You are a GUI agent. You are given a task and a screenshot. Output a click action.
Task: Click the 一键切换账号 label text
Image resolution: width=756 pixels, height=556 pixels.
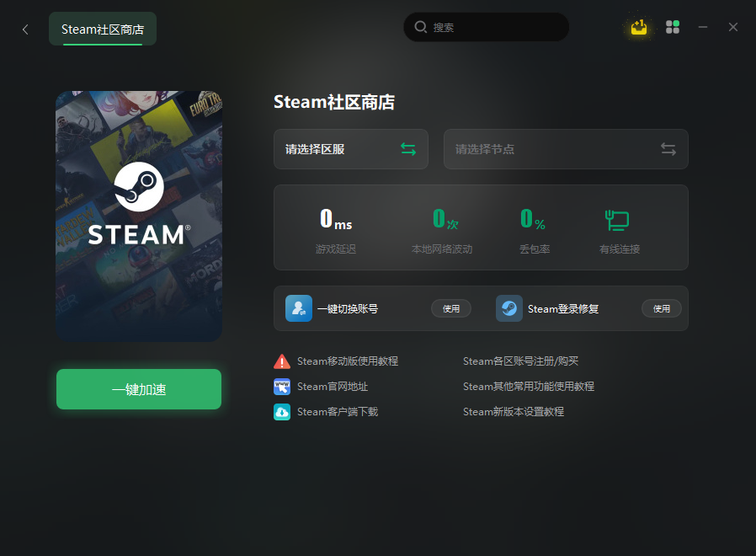pos(348,309)
